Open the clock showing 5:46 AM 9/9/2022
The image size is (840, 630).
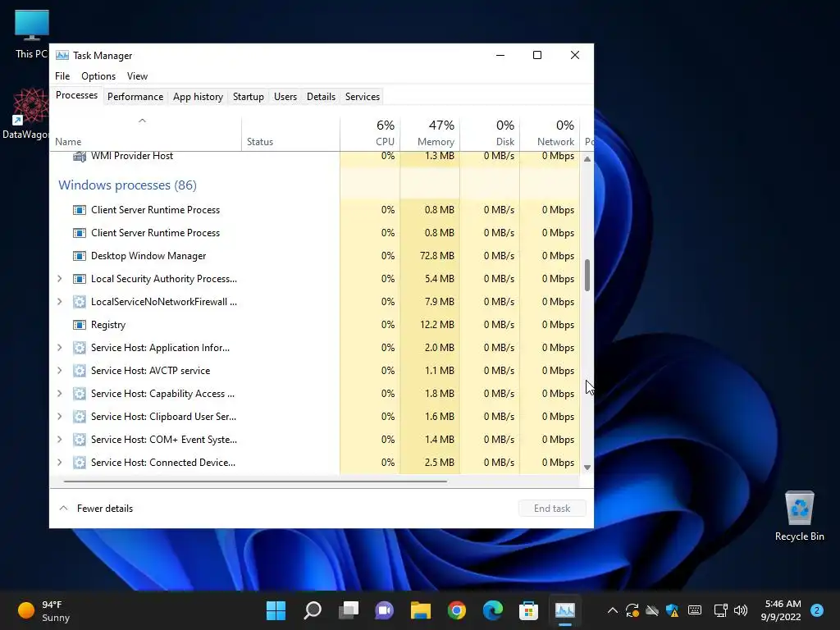tap(782, 610)
